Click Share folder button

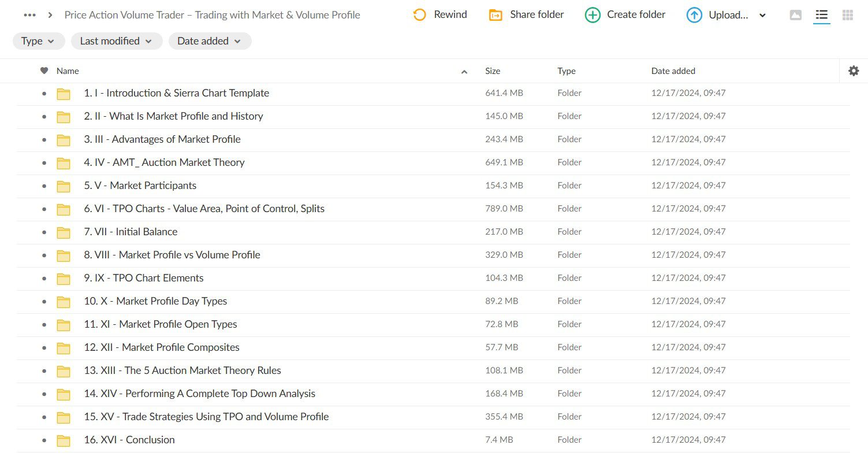point(526,15)
